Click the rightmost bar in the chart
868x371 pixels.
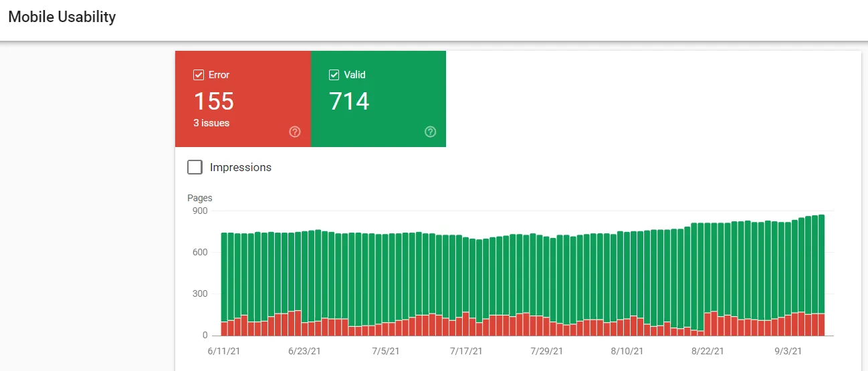821,281
